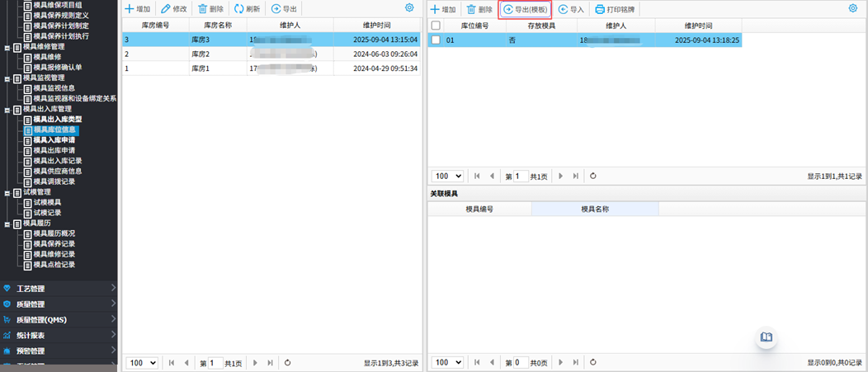868x372 pixels.
Task: Expand the 工艺管理 sidebar menu
Action: [x=58, y=289]
